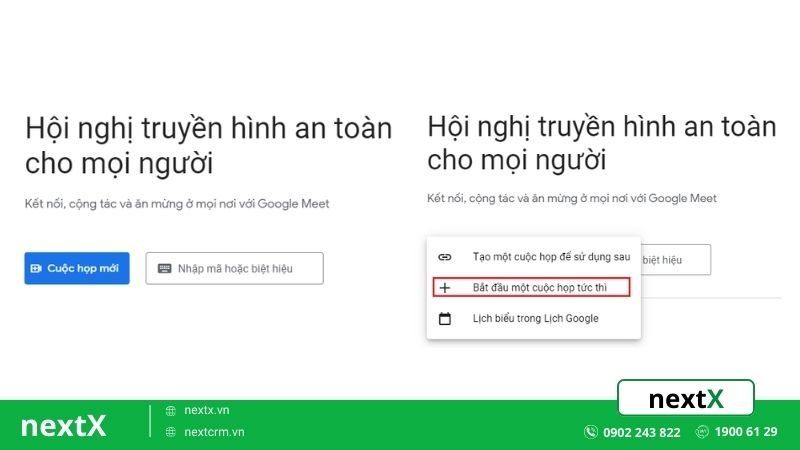Click the hotline icon beside 1900 61 29
Image resolution: width=800 pixels, height=450 pixels.
[x=702, y=432]
